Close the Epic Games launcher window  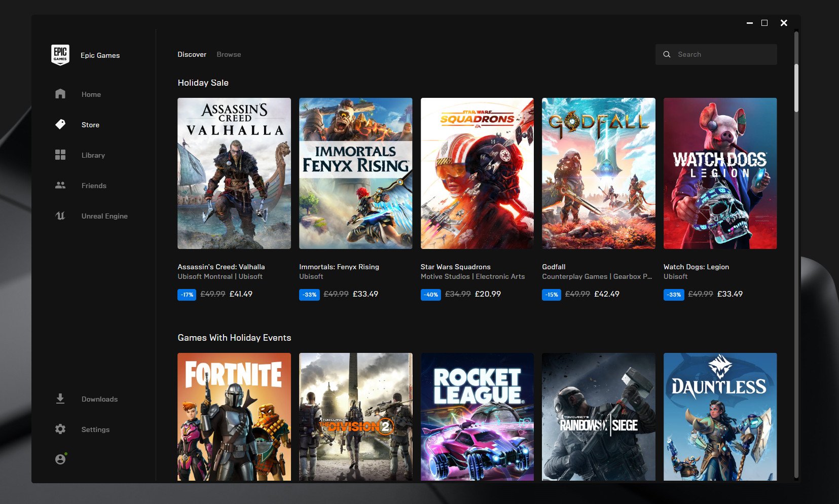[x=784, y=23]
